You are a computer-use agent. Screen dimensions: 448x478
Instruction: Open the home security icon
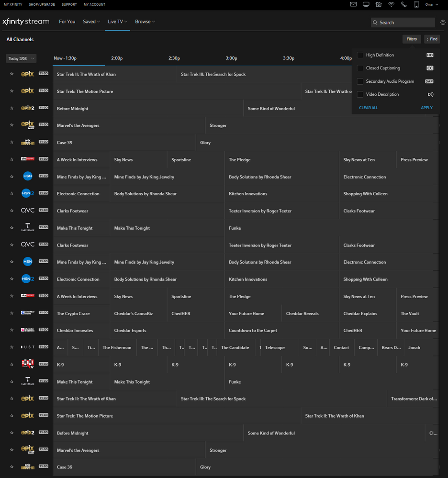(379, 4)
